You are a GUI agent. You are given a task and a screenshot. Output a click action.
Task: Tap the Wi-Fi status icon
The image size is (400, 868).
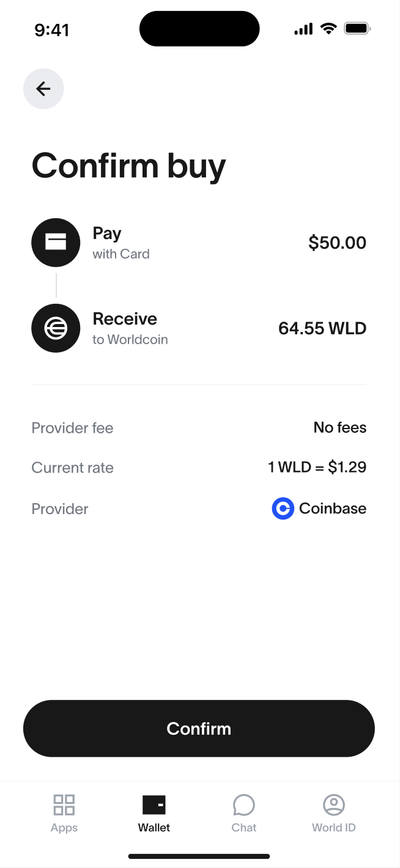pos(329,29)
